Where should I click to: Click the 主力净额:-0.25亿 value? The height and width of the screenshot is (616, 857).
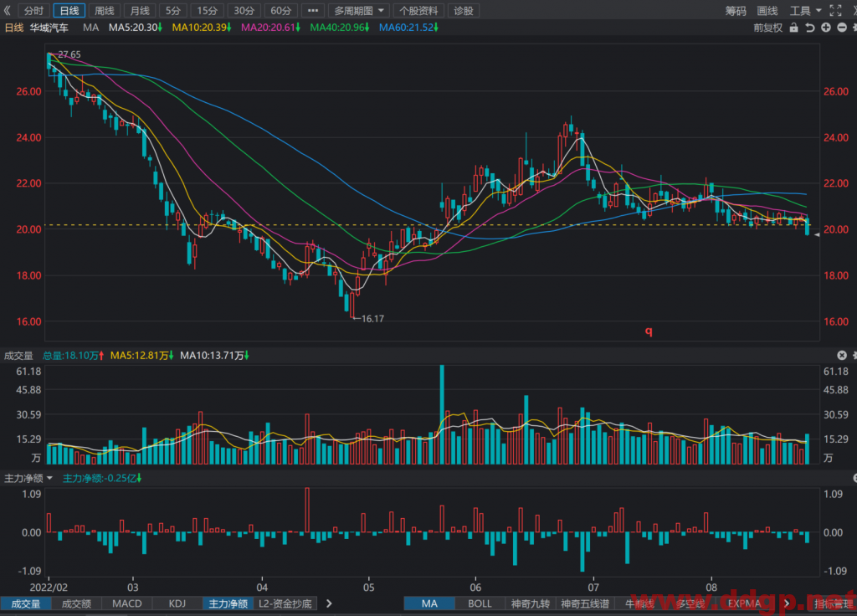coord(102,478)
